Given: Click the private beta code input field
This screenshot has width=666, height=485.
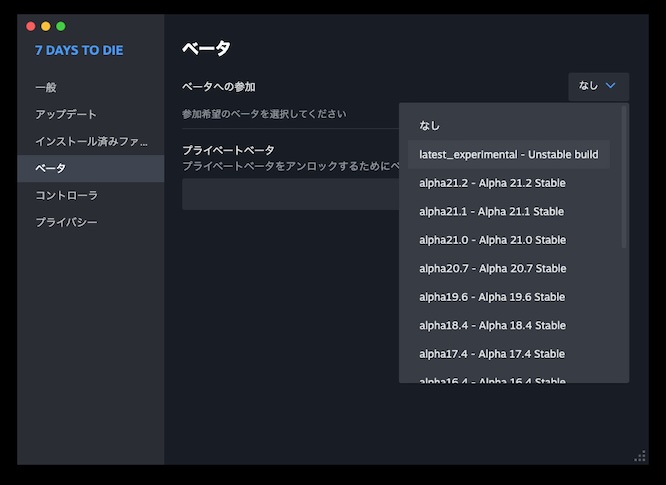Looking at the screenshot, I should [290, 195].
